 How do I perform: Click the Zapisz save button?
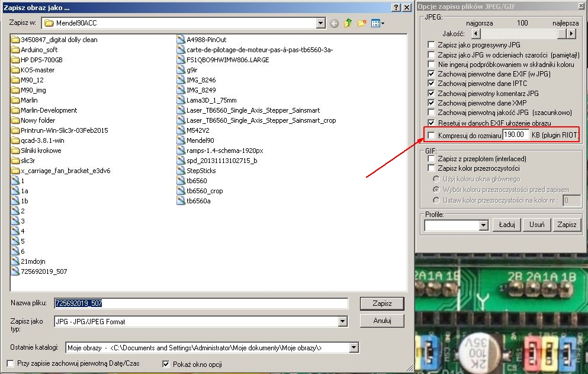pyautogui.click(x=382, y=303)
